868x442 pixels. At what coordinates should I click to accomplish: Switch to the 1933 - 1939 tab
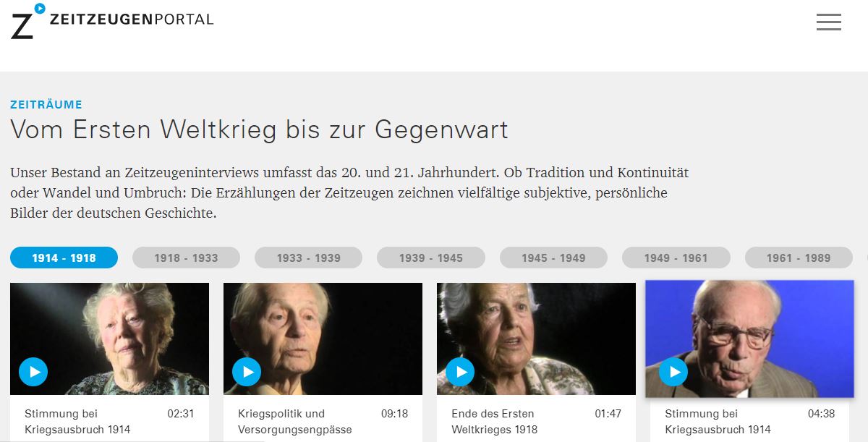tap(308, 258)
